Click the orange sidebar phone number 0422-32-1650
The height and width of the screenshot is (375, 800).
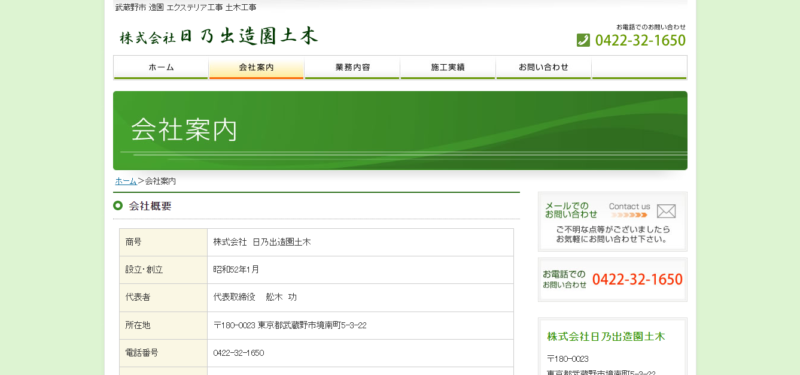click(x=637, y=280)
